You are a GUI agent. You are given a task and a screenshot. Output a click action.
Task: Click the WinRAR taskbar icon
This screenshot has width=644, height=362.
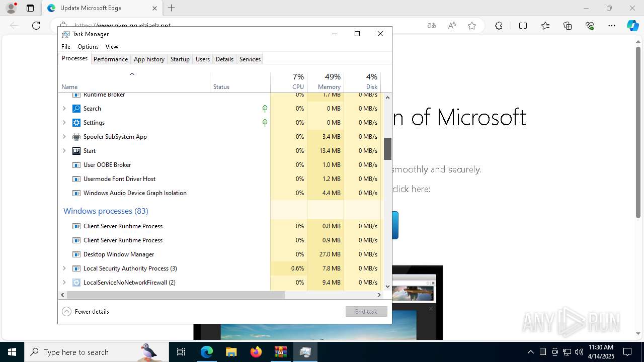280,352
